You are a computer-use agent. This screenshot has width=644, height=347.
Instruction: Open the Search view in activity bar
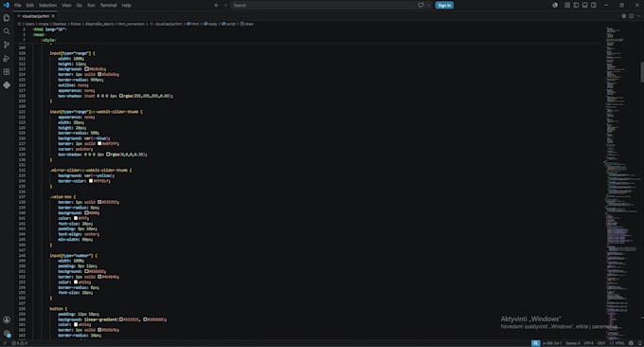pyautogui.click(x=7, y=31)
